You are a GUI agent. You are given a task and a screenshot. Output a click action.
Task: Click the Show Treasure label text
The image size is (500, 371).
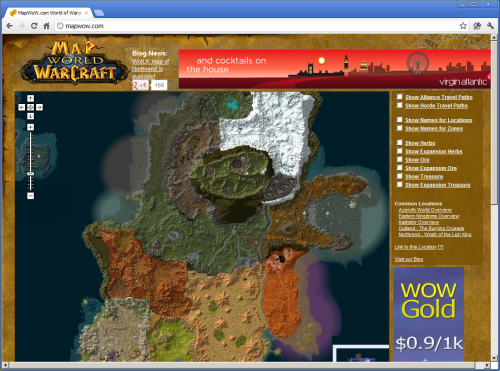pos(424,177)
